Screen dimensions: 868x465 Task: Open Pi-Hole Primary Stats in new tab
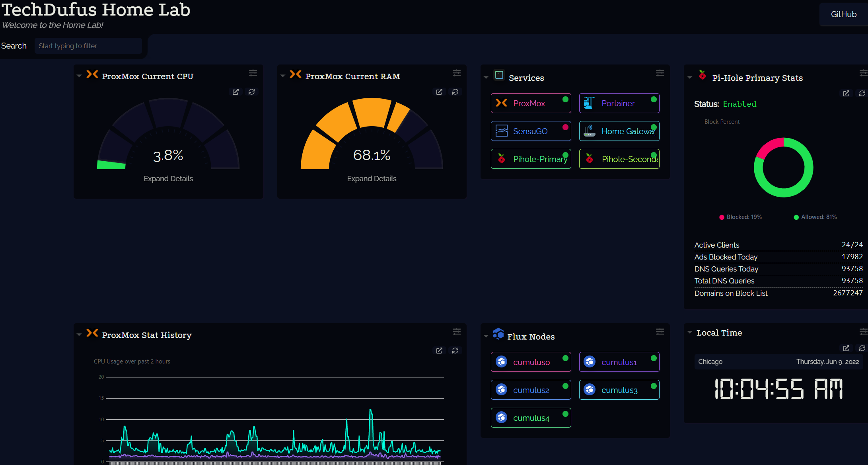(846, 94)
